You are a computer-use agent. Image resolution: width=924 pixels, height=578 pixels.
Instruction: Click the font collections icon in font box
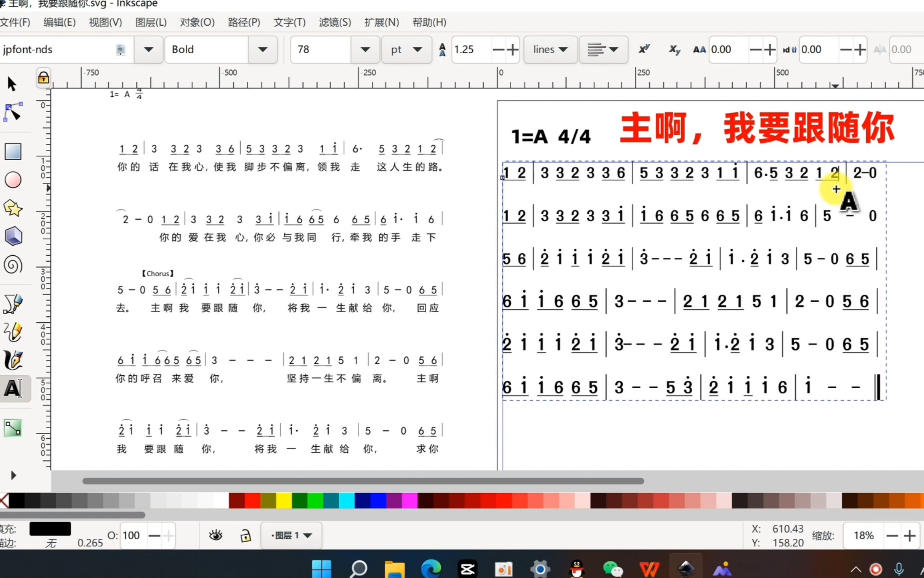[120, 50]
